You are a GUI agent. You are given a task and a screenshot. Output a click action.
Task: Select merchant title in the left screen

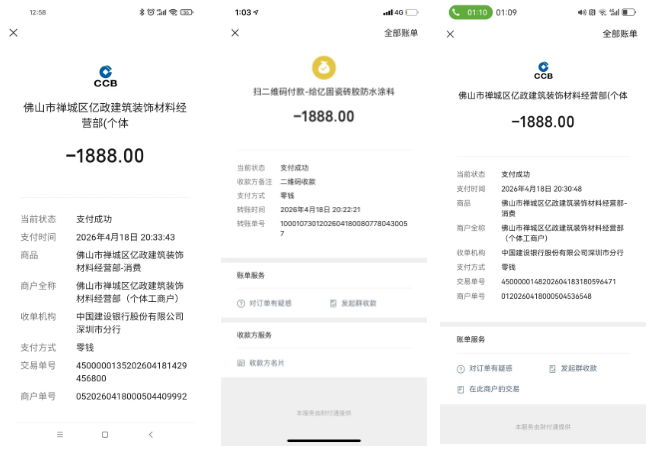105,115
